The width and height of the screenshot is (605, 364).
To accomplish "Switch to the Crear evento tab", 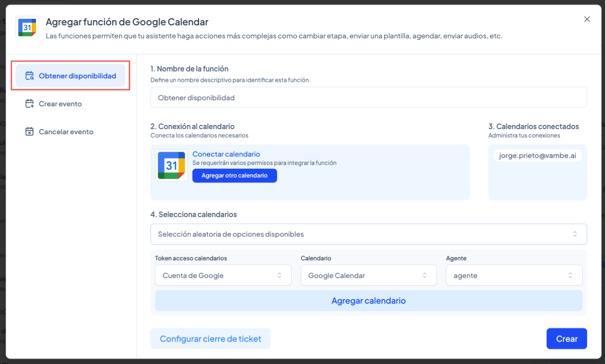I will [60, 104].
